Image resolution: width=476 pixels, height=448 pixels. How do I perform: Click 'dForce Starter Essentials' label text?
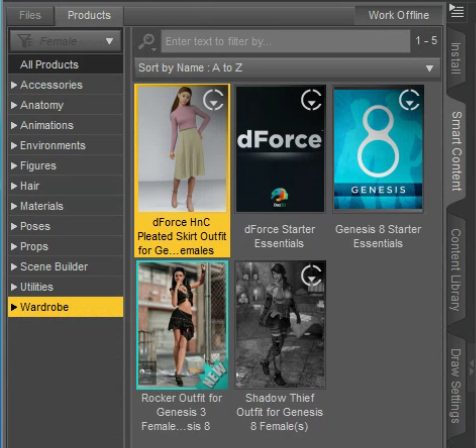coord(279,236)
